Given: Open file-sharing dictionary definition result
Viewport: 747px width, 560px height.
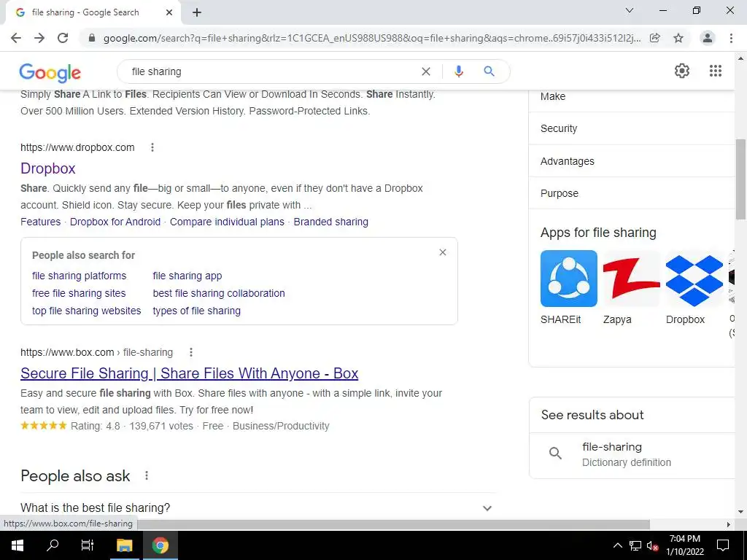Looking at the screenshot, I should pyautogui.click(x=632, y=455).
